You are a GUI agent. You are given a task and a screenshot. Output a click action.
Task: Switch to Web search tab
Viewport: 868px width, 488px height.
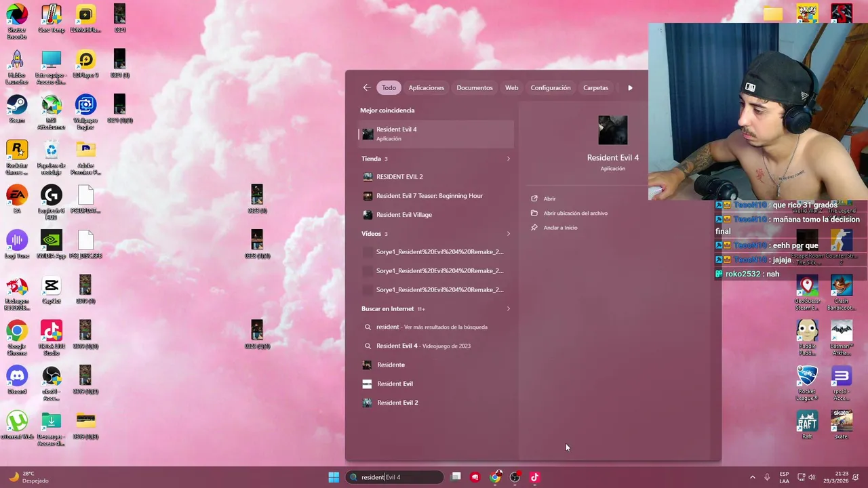coord(511,87)
